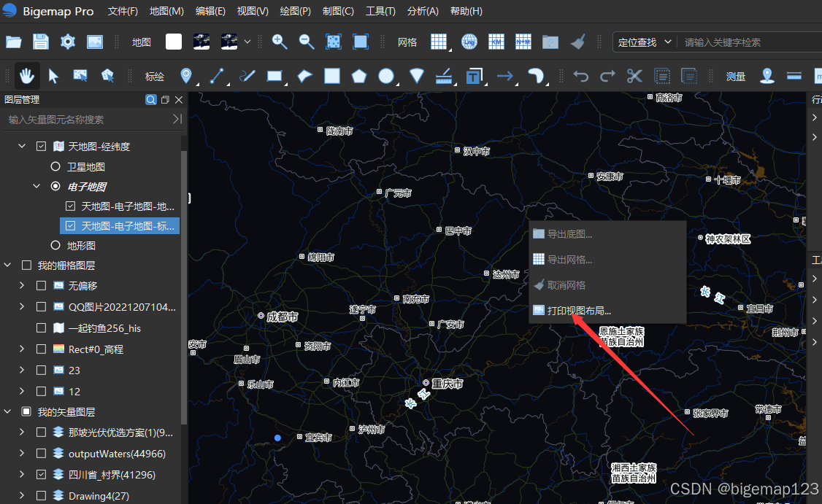The width and height of the screenshot is (822, 504).
Task: Select the 地形图 radio button
Action: coord(55,245)
